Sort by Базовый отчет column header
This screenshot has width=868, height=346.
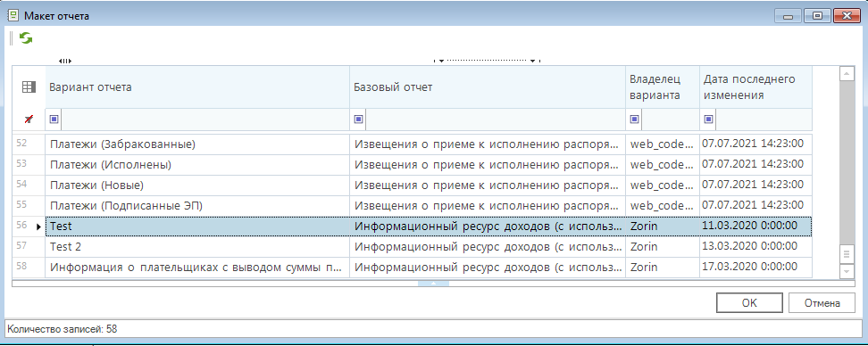(x=488, y=86)
